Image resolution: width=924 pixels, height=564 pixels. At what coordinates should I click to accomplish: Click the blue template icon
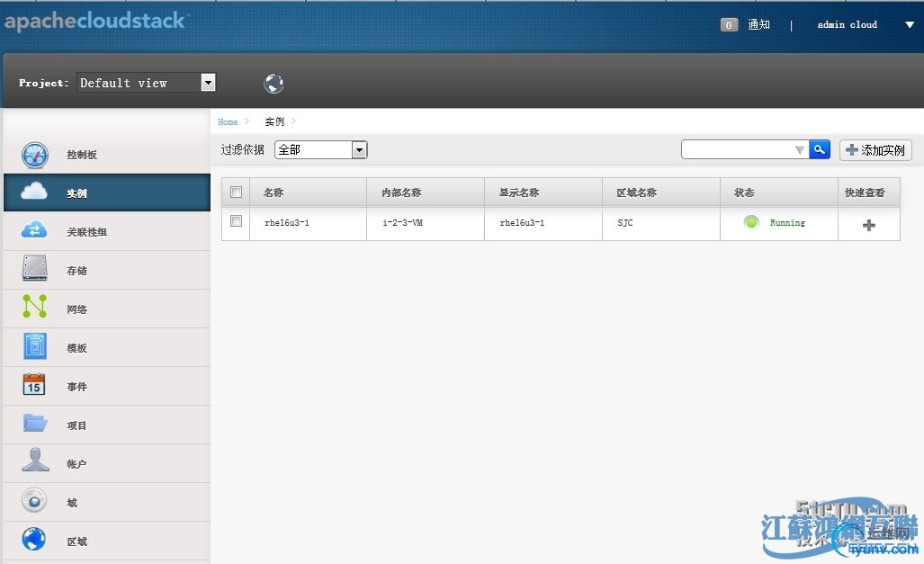click(35, 346)
